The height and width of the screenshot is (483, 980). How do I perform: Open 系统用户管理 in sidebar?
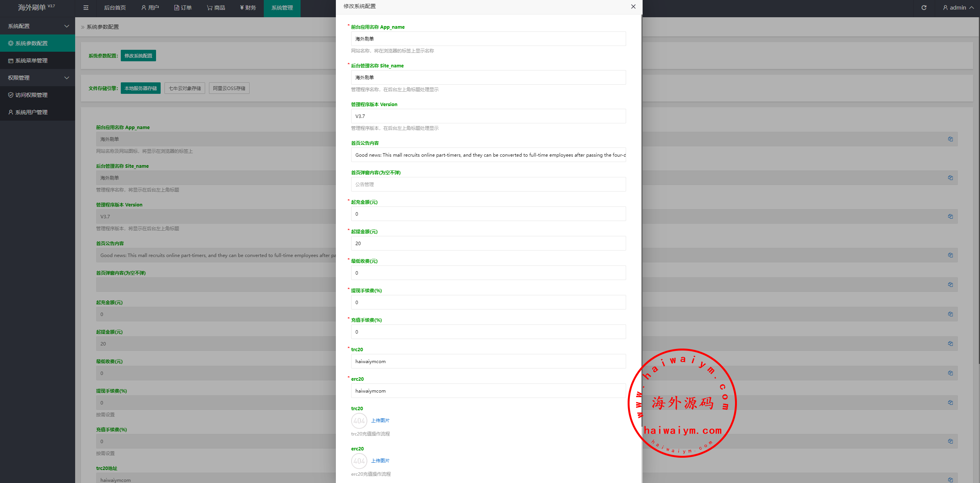point(31,112)
